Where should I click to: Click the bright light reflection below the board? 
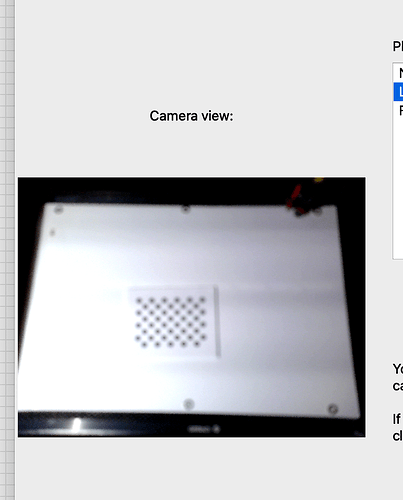coord(77,425)
